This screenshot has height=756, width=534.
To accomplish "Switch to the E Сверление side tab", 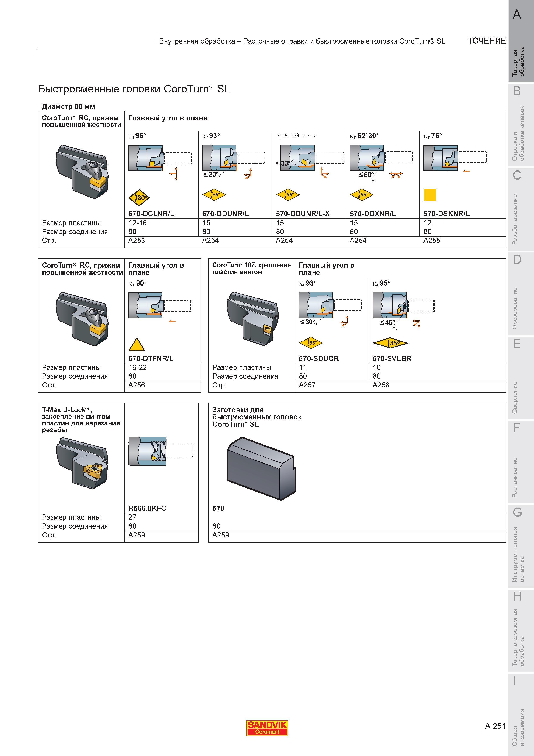I will coord(521,377).
